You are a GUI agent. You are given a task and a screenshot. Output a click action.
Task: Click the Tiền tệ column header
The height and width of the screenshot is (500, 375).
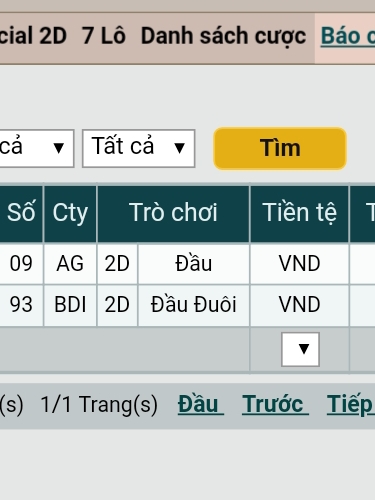tap(300, 214)
